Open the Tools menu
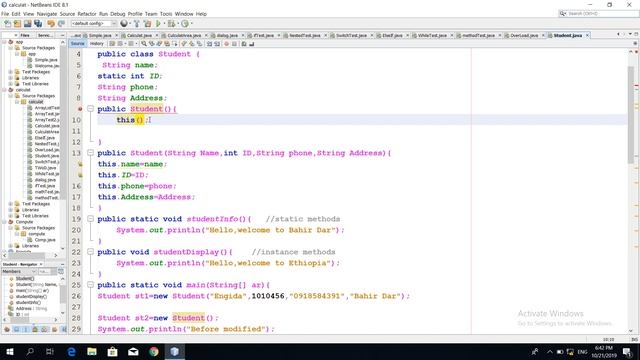The height and width of the screenshot is (360, 640). [x=166, y=14]
